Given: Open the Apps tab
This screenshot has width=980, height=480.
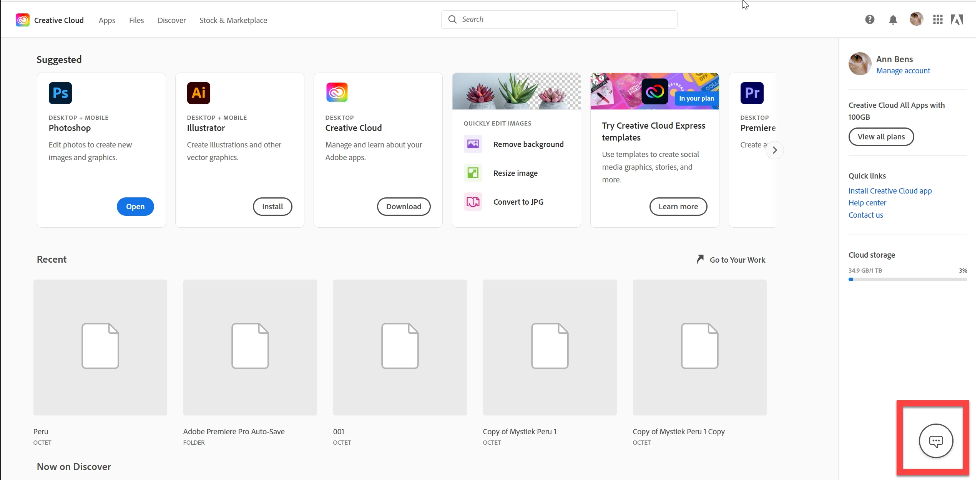Looking at the screenshot, I should point(107,20).
